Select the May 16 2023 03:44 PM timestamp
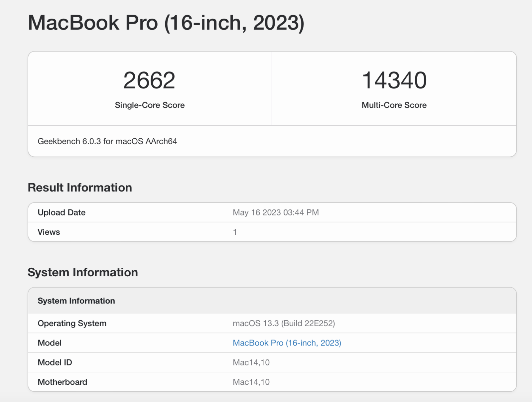532x402 pixels. (276, 212)
